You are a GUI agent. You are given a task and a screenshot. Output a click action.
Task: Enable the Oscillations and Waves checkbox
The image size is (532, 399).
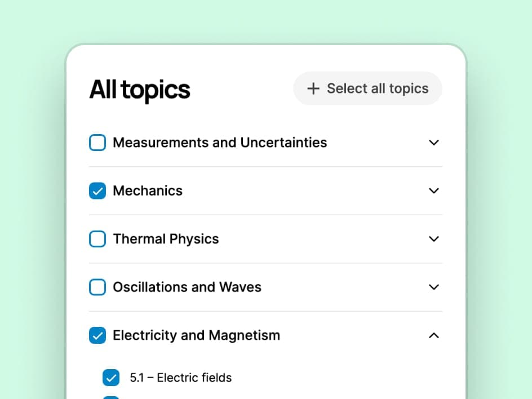coord(97,287)
